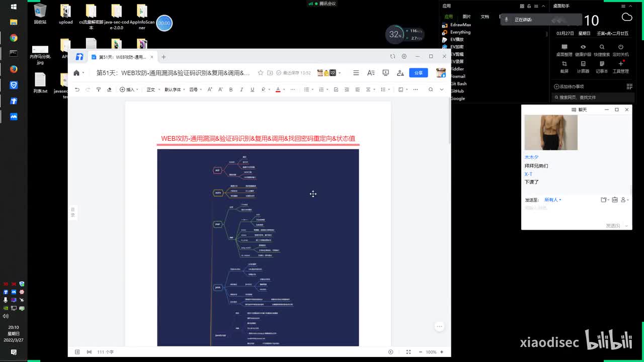Select the format painter tool
Viewport: 644px width, 362px height.
99,89
